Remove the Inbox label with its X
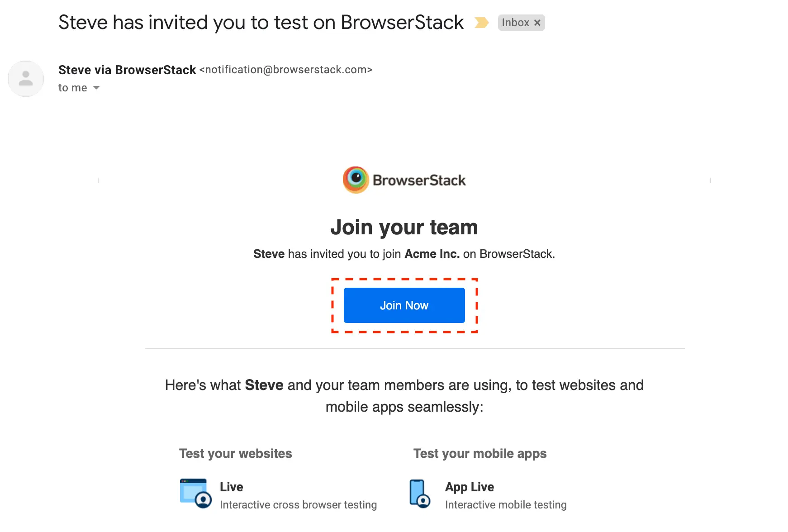The height and width of the screenshot is (532, 788). point(537,23)
